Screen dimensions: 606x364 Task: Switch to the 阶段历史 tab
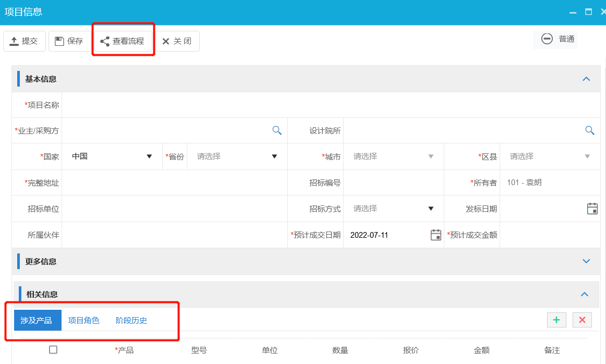click(131, 320)
